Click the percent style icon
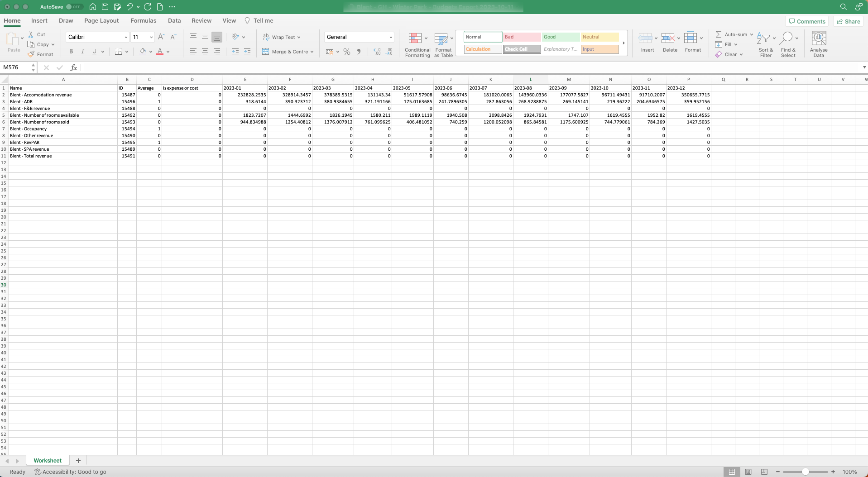The width and height of the screenshot is (868, 477). pyautogui.click(x=347, y=52)
